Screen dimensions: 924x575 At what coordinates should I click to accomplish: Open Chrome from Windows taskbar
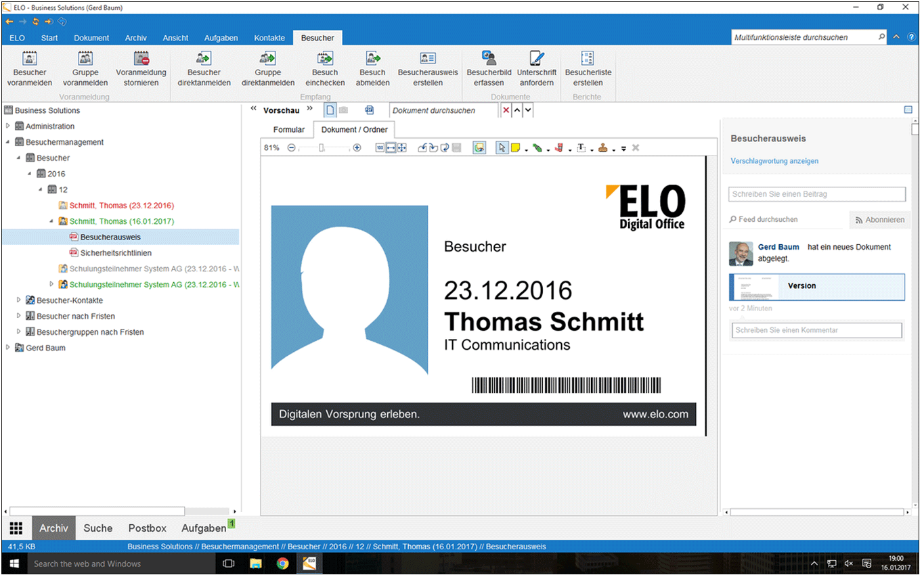(x=282, y=563)
